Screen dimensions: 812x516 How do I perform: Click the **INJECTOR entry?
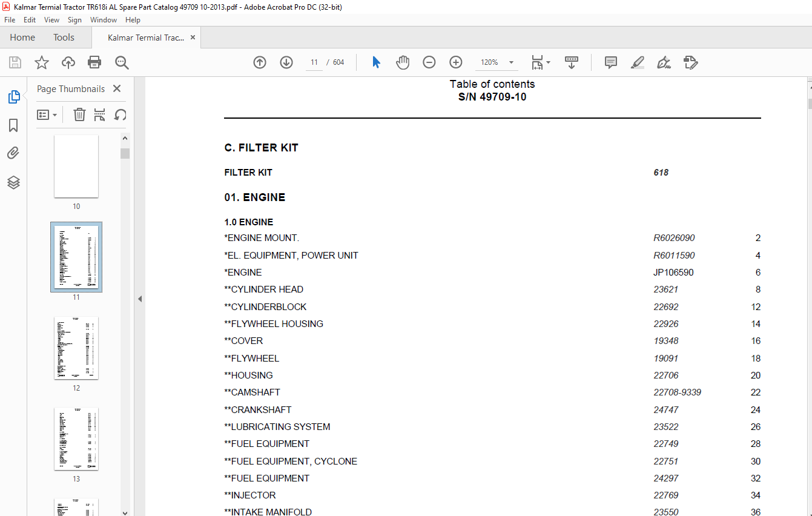(x=250, y=495)
